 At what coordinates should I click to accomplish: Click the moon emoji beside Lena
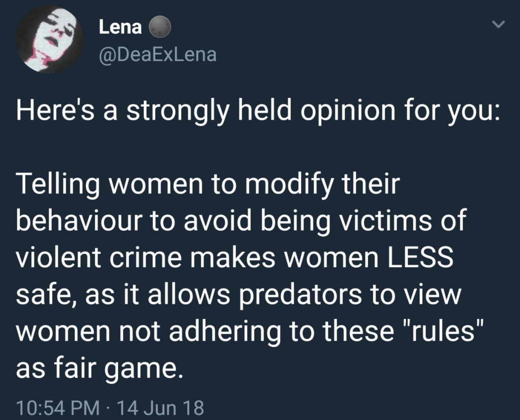tap(159, 29)
